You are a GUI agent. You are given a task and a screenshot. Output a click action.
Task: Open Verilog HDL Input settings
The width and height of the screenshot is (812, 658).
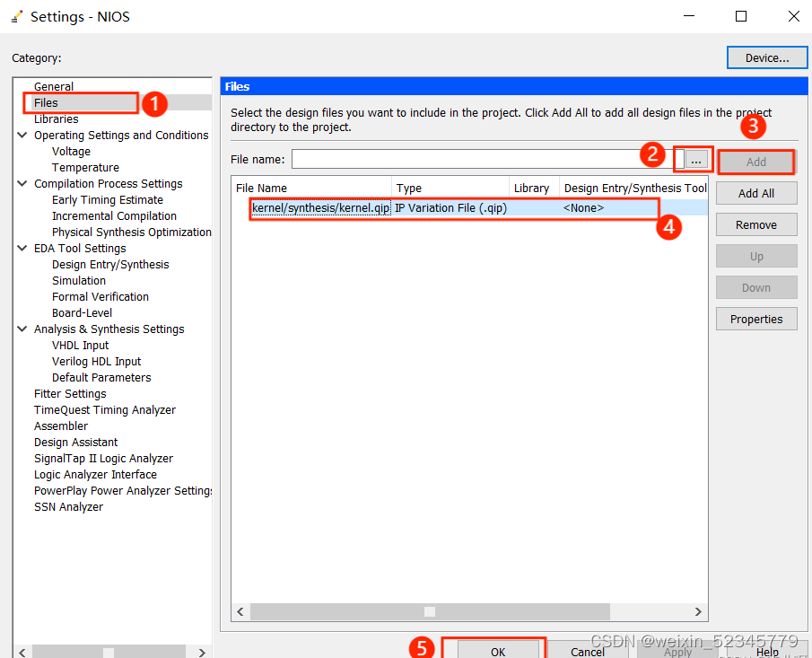(x=96, y=362)
